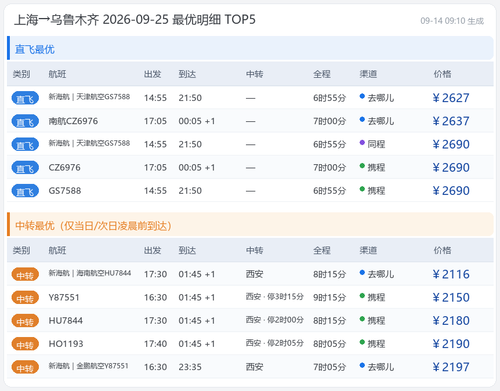The width and height of the screenshot is (500, 391).
Task: Click the price ¥2637
Action: (451, 121)
